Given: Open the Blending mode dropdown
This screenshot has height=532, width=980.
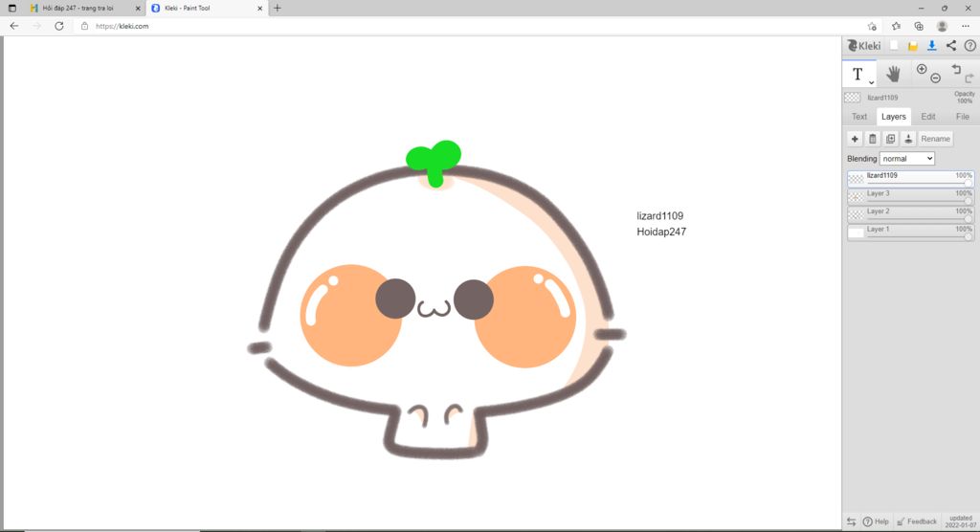Looking at the screenshot, I should 907,159.
